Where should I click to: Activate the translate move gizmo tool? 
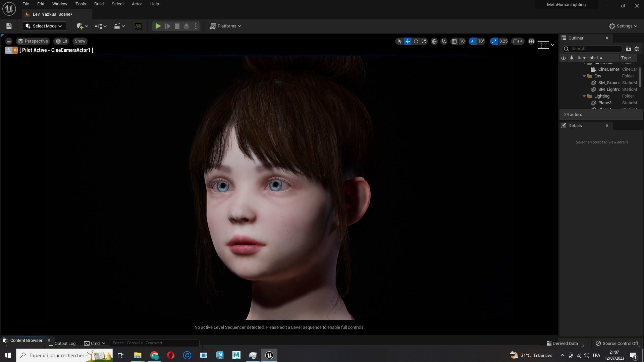(408, 41)
